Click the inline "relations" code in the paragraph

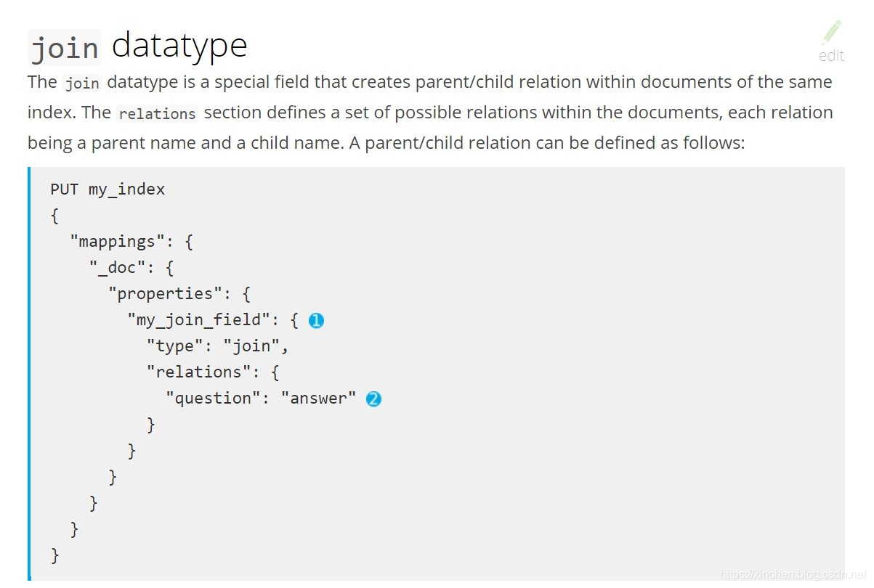coord(158,114)
